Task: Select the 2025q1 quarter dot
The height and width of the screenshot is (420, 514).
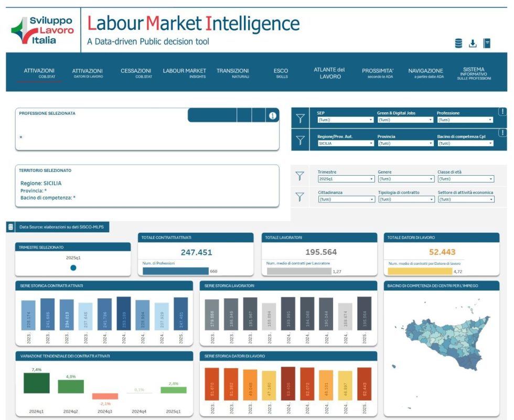Action: tap(73, 267)
